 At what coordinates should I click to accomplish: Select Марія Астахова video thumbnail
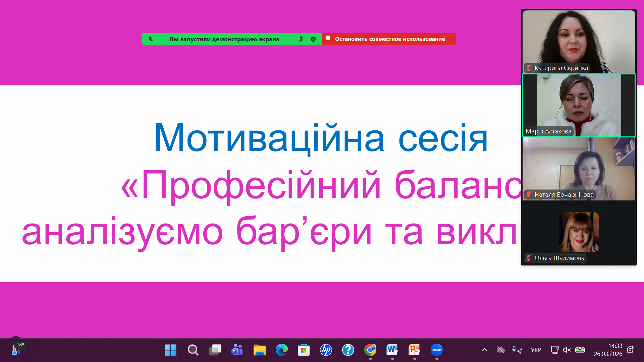(x=579, y=105)
